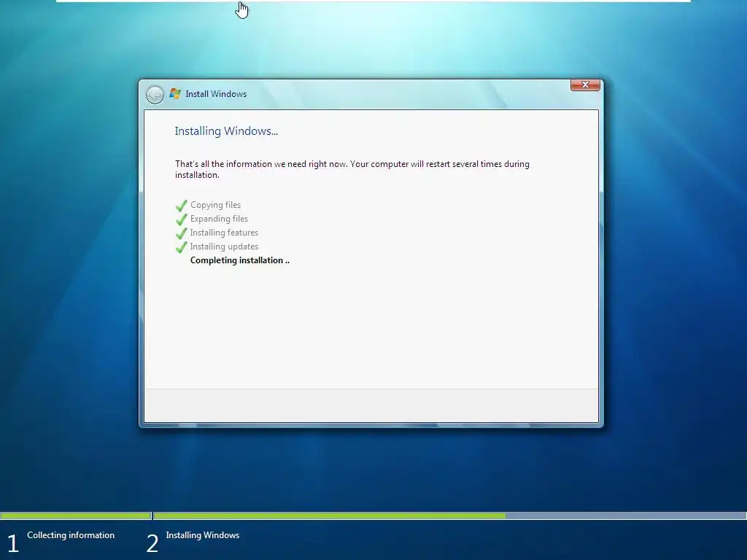Click the stage number 1
This screenshot has height=560, width=747.
click(13, 543)
